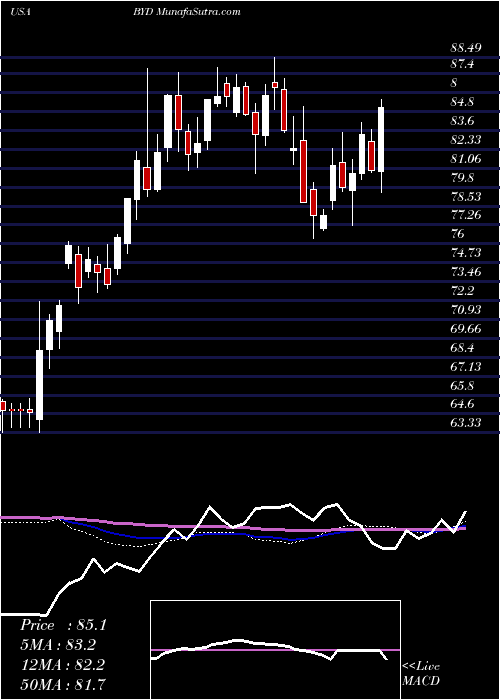Click the 83.6 price level label

click(462, 121)
